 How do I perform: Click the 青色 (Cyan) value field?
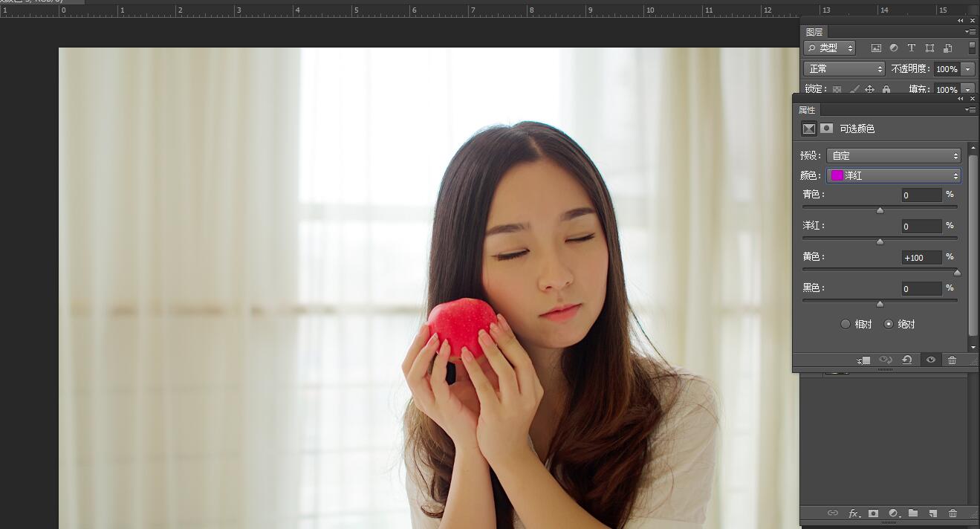tap(921, 195)
